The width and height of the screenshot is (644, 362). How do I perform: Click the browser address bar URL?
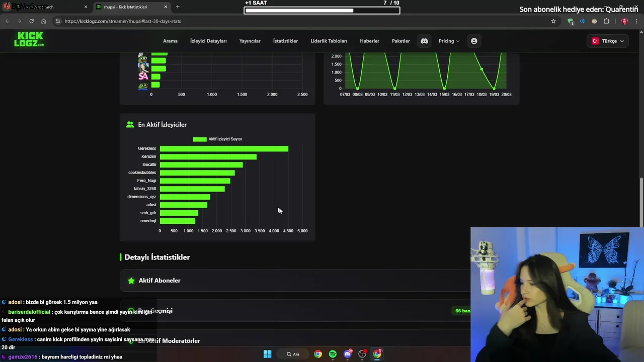[x=123, y=21]
